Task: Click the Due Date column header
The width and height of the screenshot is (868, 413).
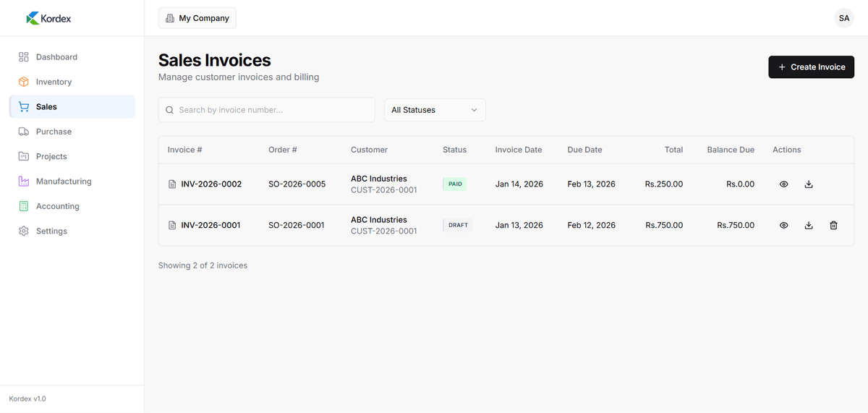Action: click(x=584, y=150)
